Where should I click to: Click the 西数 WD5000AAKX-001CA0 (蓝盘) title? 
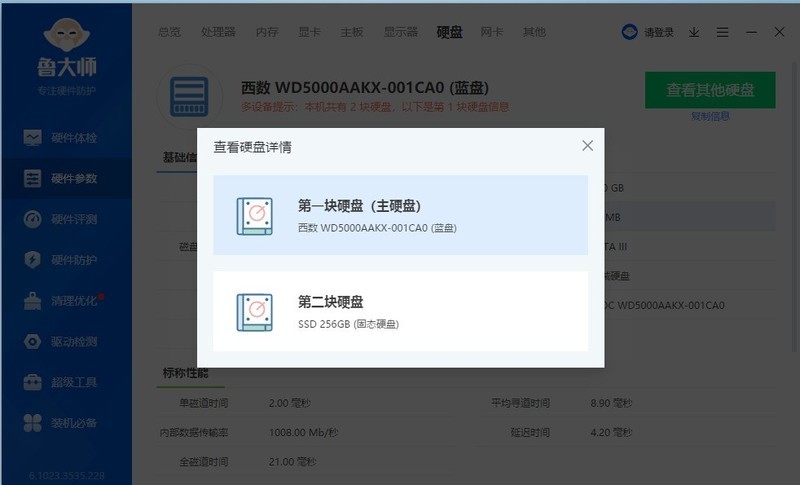click(365, 88)
